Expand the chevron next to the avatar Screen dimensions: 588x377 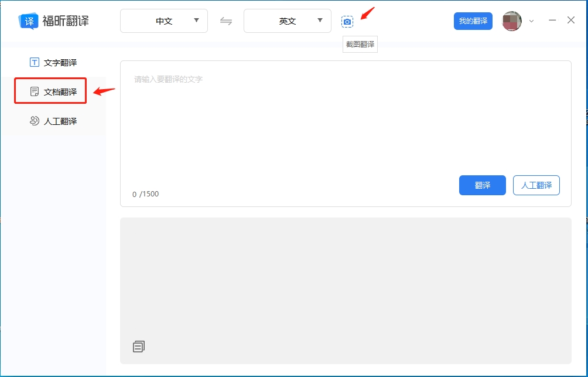(531, 21)
